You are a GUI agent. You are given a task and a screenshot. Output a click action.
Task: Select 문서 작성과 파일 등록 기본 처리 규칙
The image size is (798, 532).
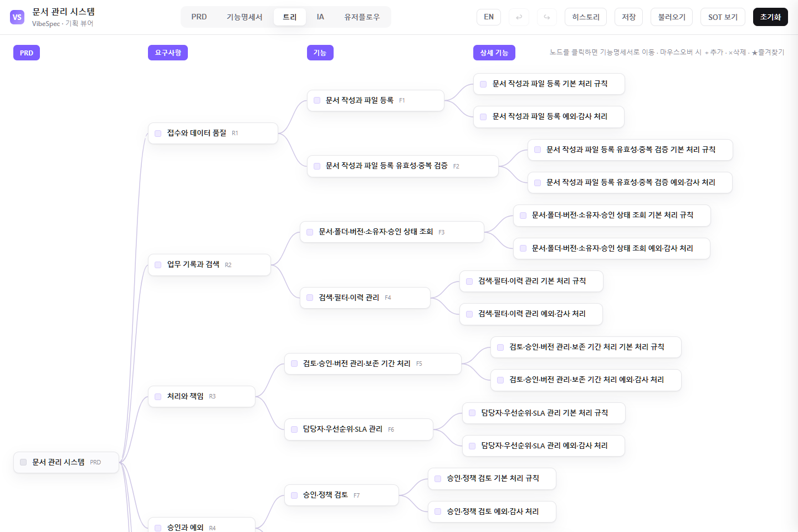[549, 84]
